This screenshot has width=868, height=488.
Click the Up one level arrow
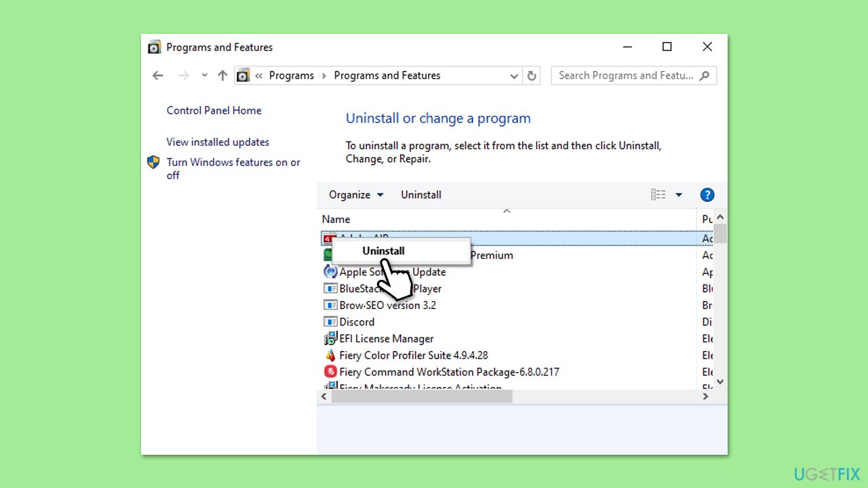pos(222,75)
